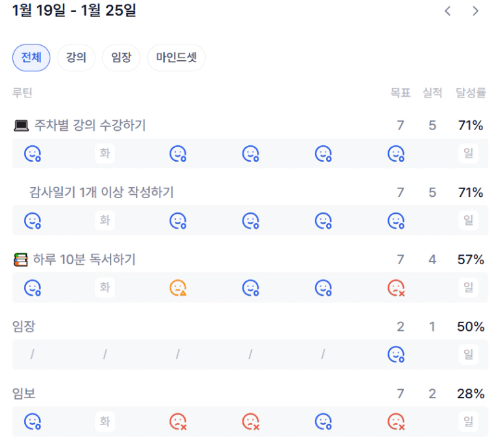Toggle the 일 day box in 임장 row
Screen dimensions: 502x448
pyautogui.click(x=468, y=354)
